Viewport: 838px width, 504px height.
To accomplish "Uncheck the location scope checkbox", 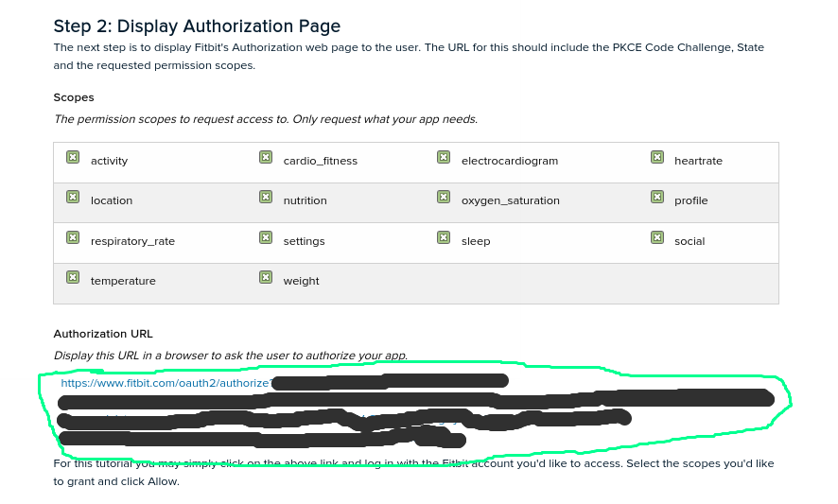I will coord(73,197).
